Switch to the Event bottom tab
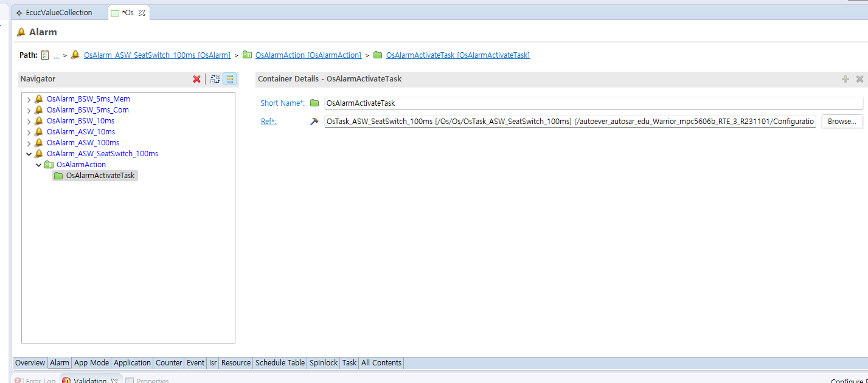This screenshot has width=868, height=383. [x=195, y=363]
